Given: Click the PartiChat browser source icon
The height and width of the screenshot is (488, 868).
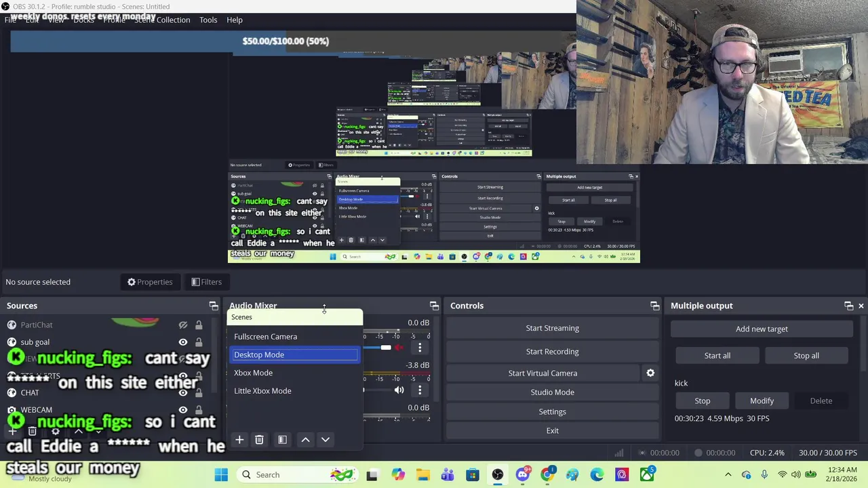Looking at the screenshot, I should (12, 325).
